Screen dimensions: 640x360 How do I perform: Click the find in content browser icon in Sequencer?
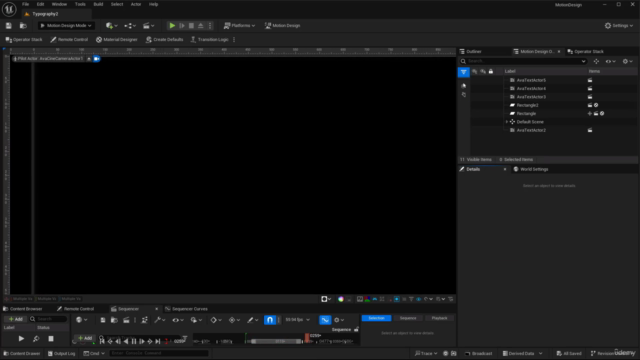[x=114, y=320]
